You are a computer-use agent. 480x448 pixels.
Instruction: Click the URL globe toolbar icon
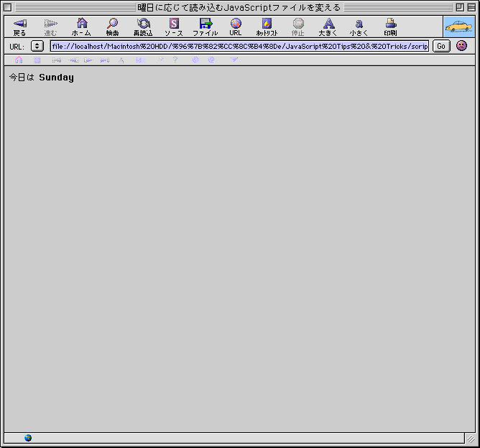[x=236, y=27]
